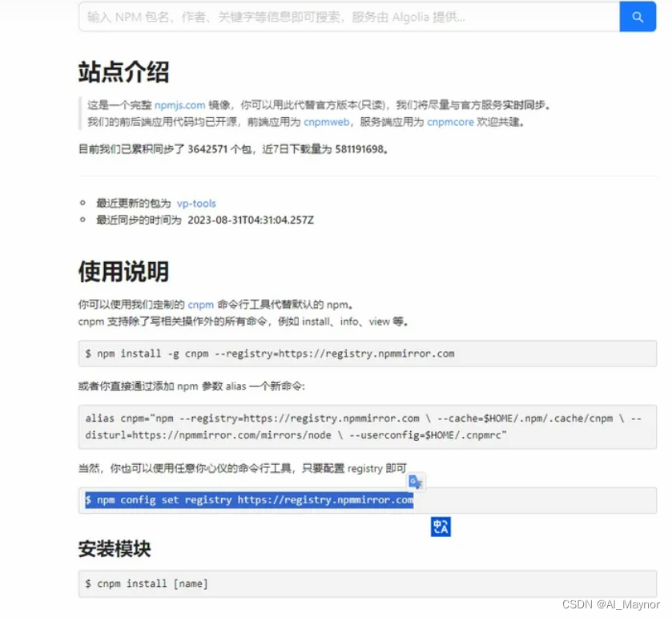
Task: Click the package count 3642571
Action: point(207,149)
